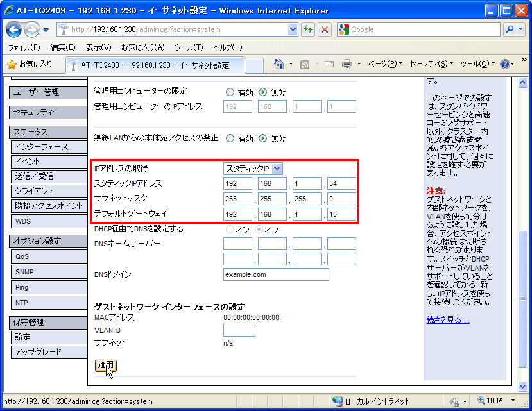Click the RSS feeds icon

[305, 64]
